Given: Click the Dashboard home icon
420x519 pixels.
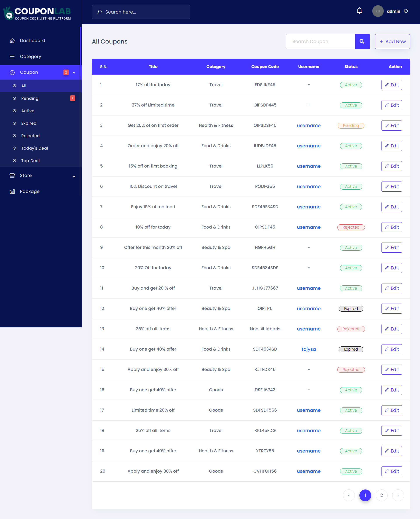Looking at the screenshot, I should click(x=12, y=40).
